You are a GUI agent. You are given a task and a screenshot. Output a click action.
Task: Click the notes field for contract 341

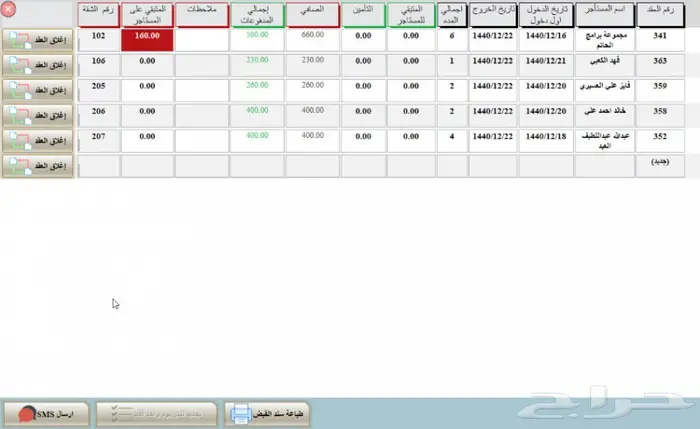pos(201,38)
